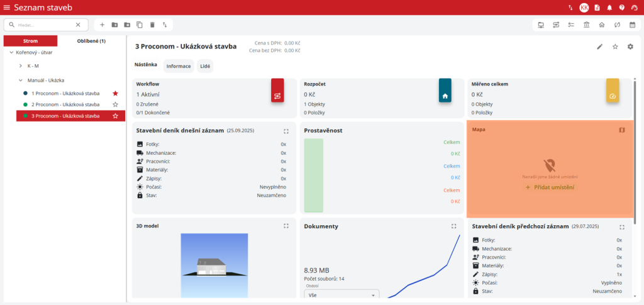Open the notifications bell in header

609,8
